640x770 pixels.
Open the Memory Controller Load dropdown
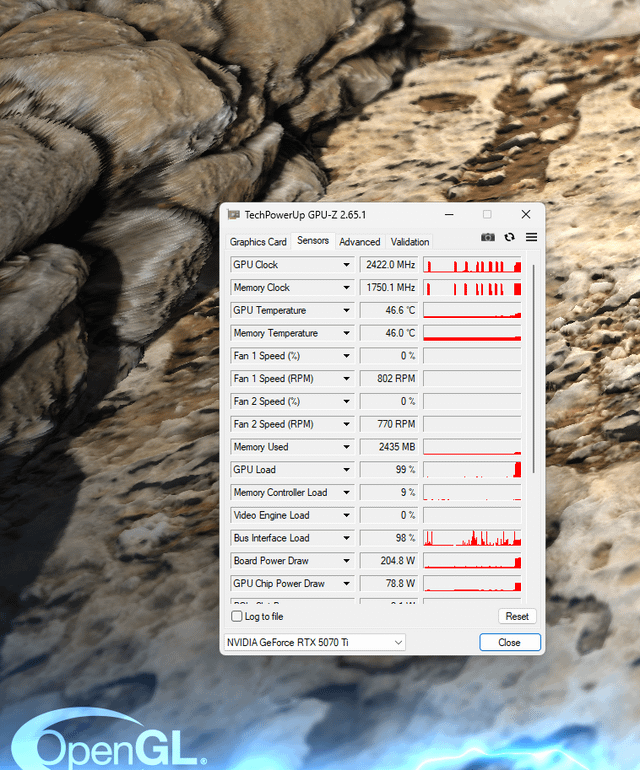click(346, 493)
